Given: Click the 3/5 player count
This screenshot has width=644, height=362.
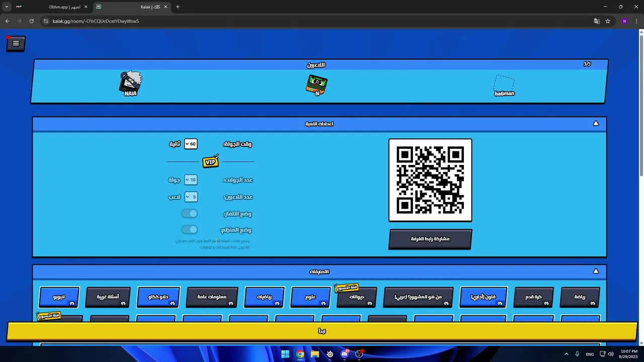Looking at the screenshot, I should [587, 64].
